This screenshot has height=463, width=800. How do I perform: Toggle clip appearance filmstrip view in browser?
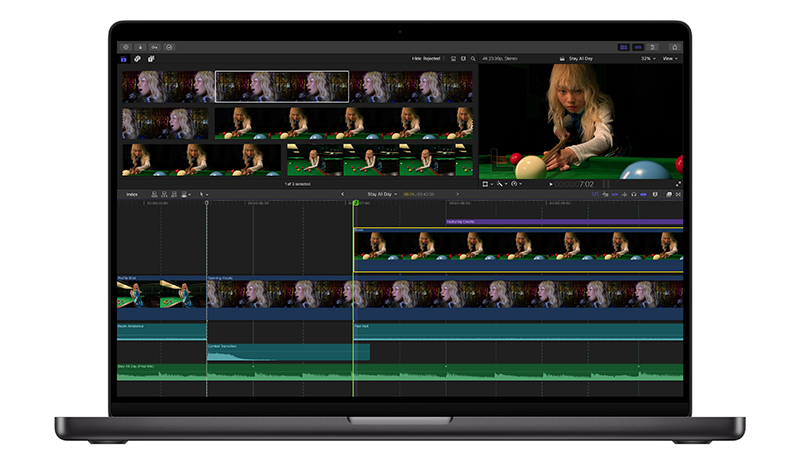(x=452, y=59)
